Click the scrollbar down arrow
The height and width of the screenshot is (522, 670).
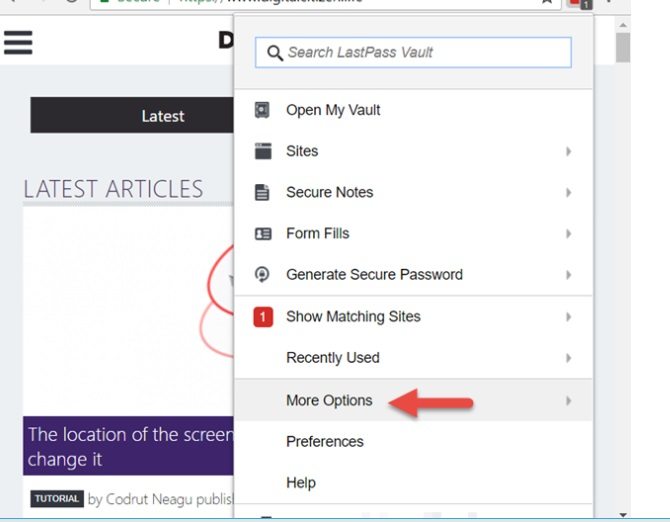coord(623,515)
